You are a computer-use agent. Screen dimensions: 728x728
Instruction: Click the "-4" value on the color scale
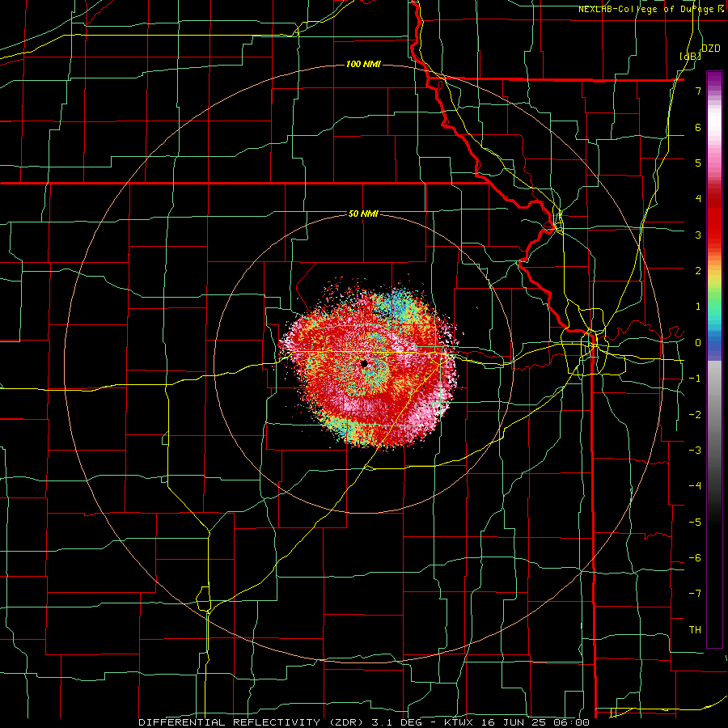click(x=695, y=486)
